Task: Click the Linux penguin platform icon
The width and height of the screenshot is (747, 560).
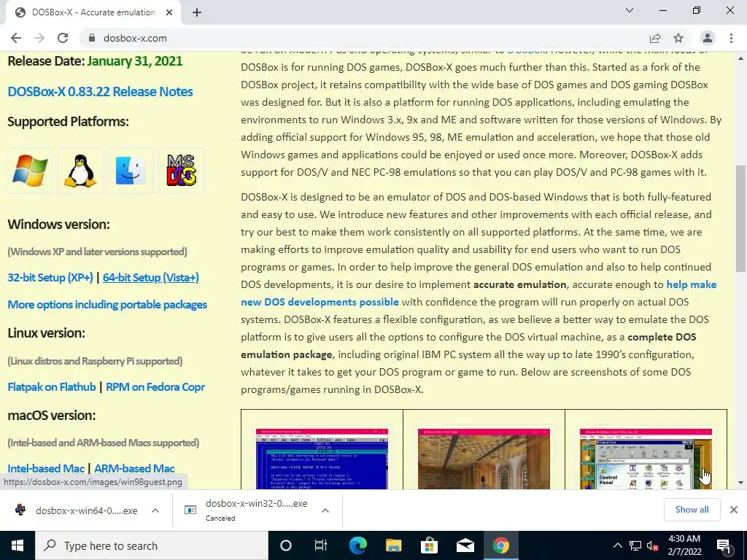Action: click(80, 171)
